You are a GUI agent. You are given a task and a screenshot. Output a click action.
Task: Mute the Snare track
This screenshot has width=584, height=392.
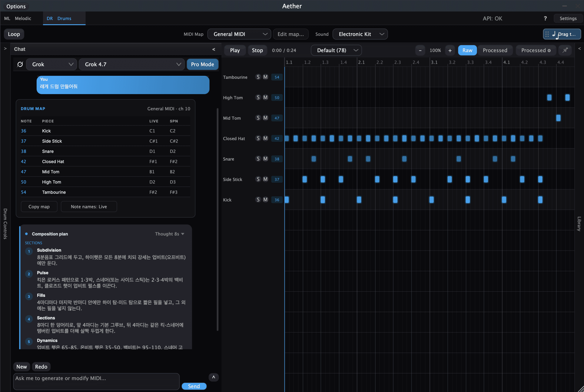coord(265,159)
